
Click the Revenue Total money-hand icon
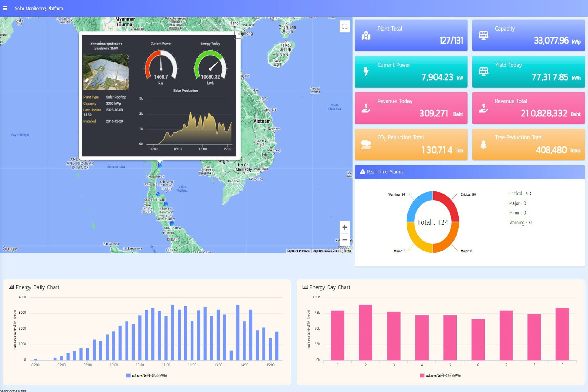click(x=483, y=108)
